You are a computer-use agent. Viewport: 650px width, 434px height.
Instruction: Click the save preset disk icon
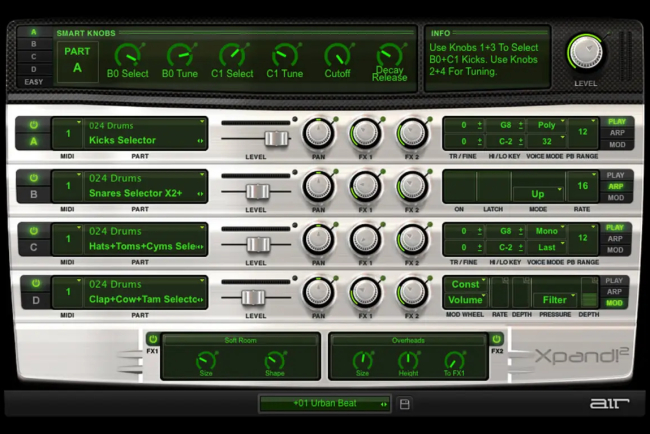[405, 404]
